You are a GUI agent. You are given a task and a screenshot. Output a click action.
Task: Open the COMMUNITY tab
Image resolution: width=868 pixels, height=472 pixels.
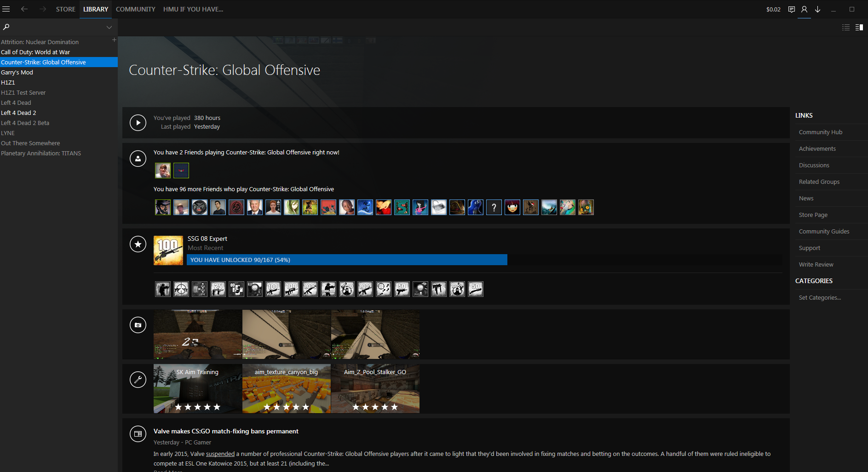[136, 9]
